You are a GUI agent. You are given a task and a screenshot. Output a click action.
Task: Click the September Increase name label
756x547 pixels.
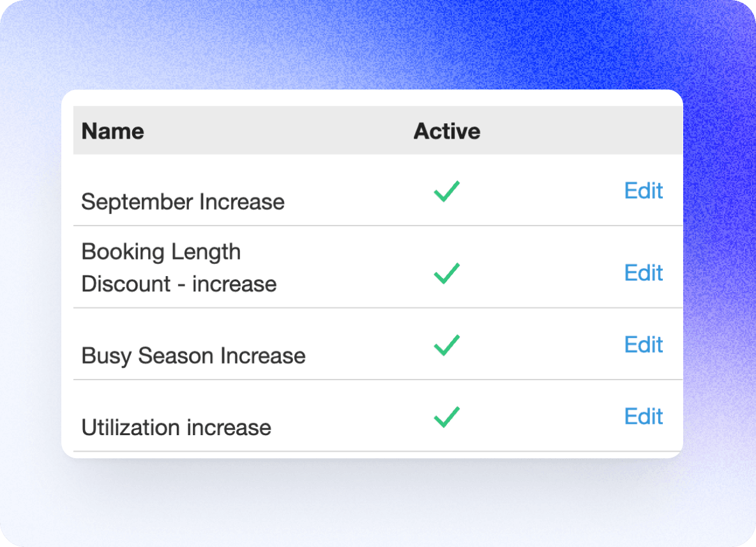[183, 202]
